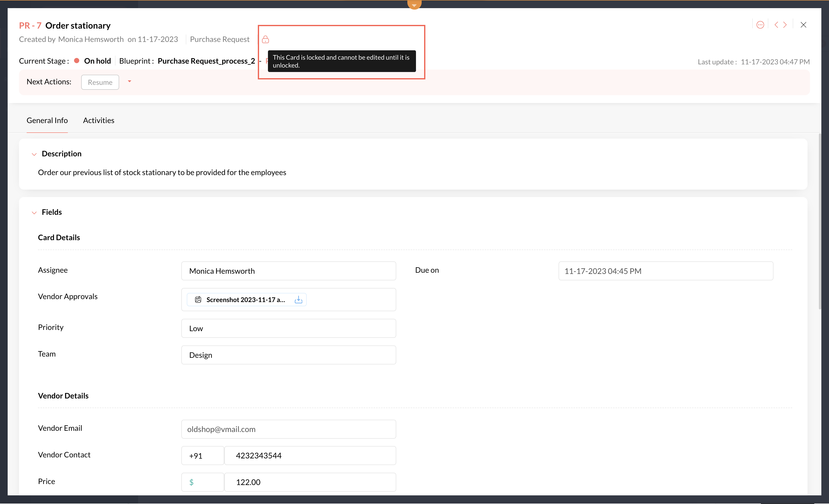Viewport: 829px width, 504px height.
Task: Collapse the Description section
Action: point(34,154)
